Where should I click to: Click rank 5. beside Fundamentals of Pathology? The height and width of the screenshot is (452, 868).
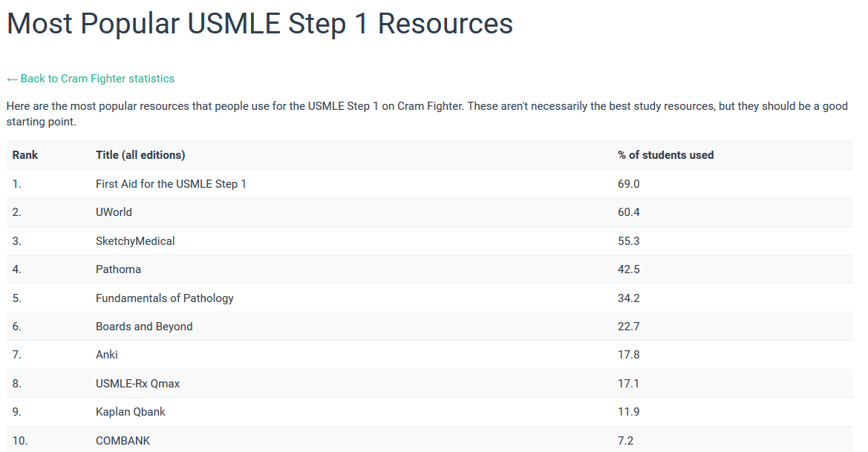pos(16,298)
